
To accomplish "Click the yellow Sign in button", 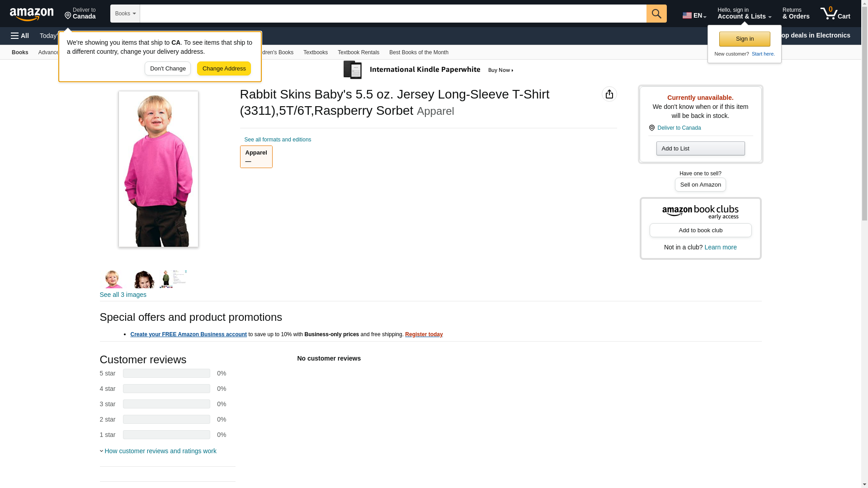I will click(745, 39).
